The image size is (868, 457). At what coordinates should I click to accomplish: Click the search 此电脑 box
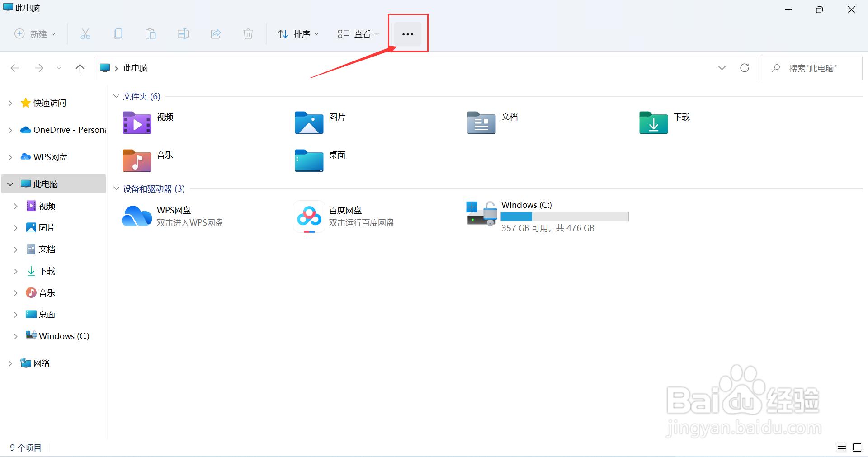tap(812, 68)
